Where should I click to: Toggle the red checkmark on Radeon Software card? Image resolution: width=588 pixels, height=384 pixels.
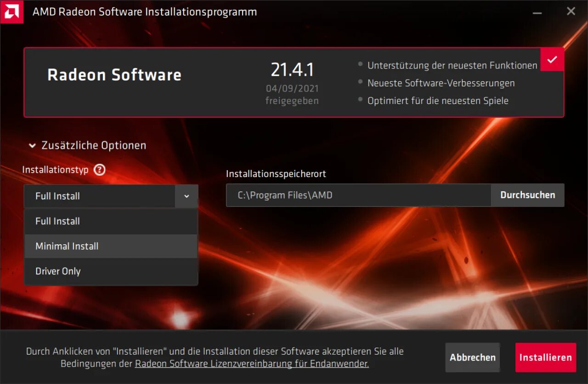552,59
